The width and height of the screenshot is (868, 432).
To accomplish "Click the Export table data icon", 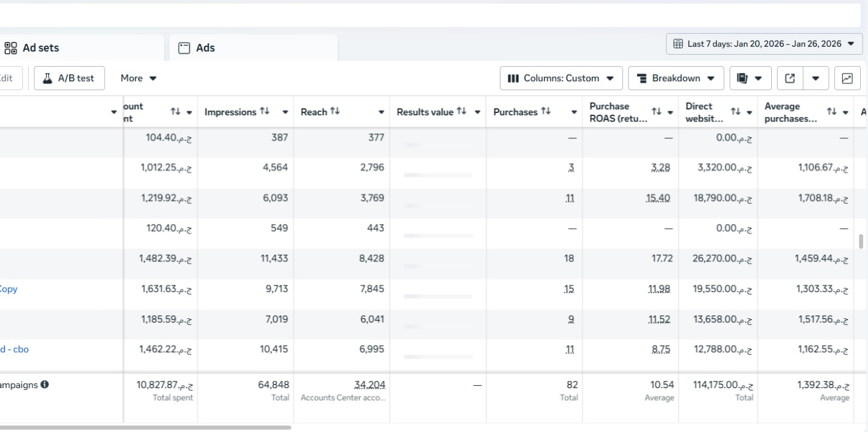I will 790,78.
